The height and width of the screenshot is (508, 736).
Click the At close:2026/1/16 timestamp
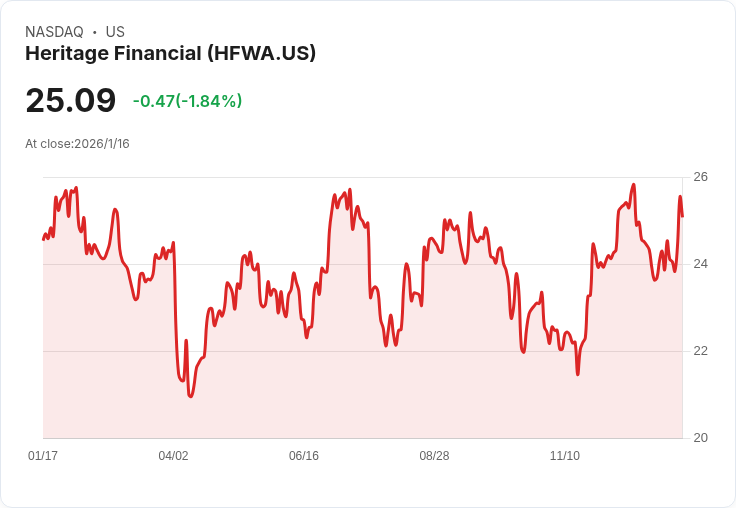pos(77,144)
